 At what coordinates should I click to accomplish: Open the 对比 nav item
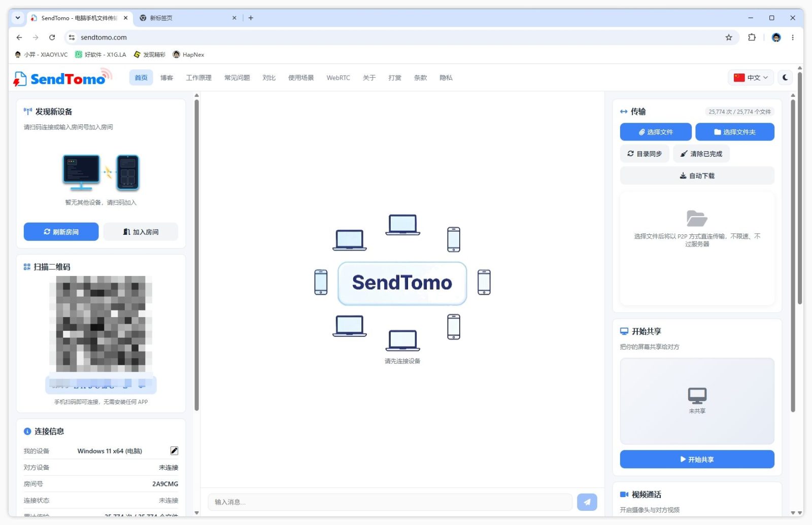pos(269,78)
